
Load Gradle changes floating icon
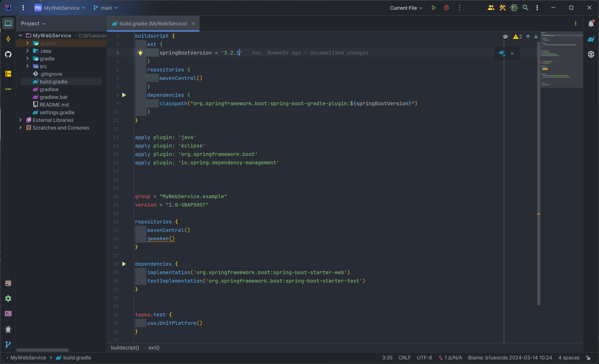502,53
